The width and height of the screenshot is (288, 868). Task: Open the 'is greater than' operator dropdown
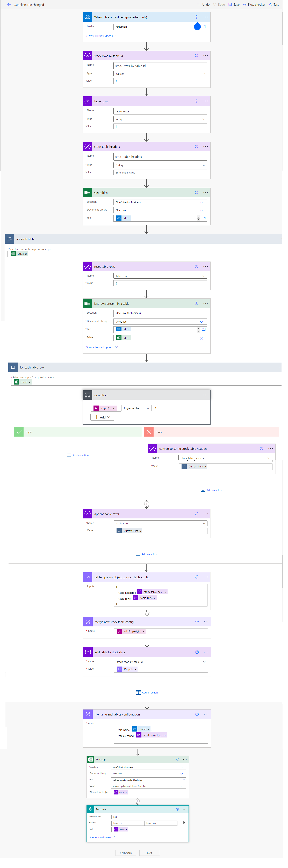136,408
